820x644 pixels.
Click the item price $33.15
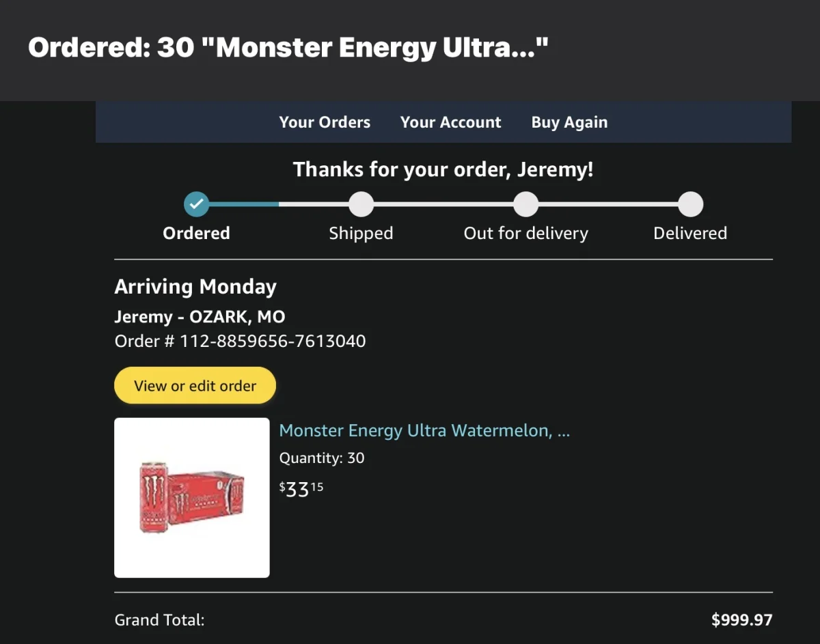click(x=301, y=489)
